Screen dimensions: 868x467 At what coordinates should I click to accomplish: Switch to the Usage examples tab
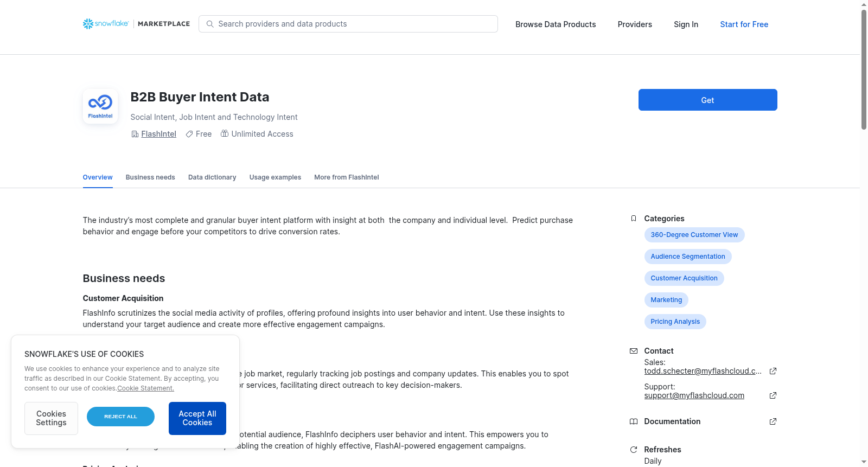pyautogui.click(x=275, y=177)
